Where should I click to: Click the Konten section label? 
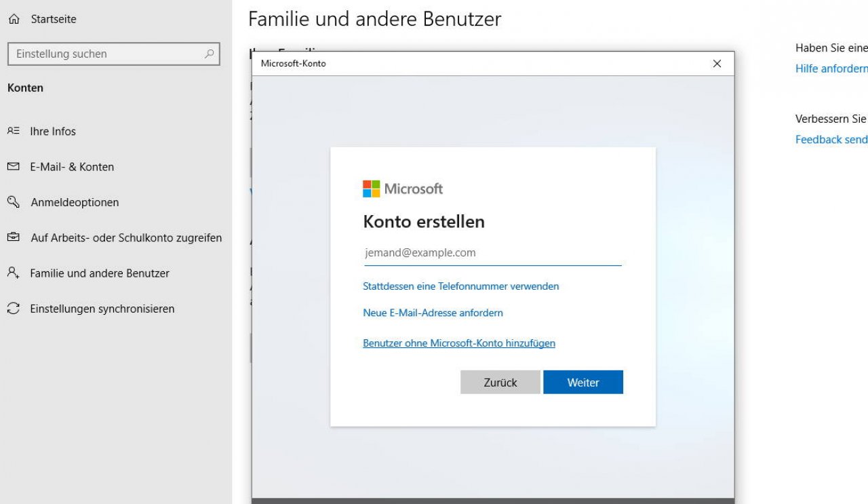pyautogui.click(x=25, y=88)
